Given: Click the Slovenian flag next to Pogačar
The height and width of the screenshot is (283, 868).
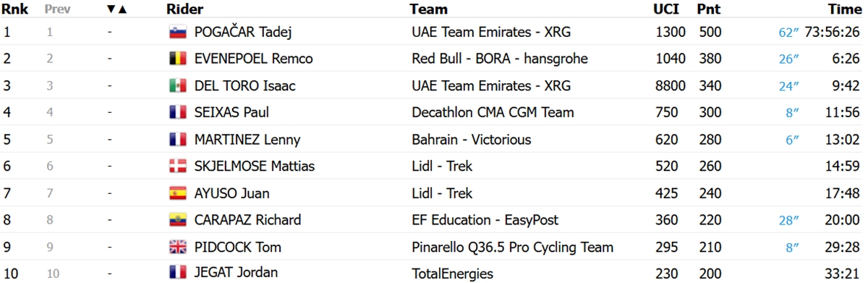Looking at the screenshot, I should click(177, 32).
